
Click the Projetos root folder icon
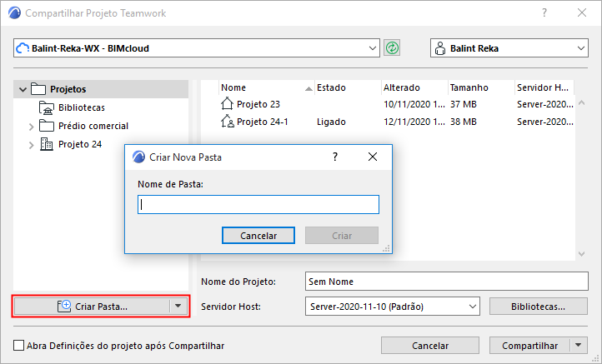[x=38, y=89]
